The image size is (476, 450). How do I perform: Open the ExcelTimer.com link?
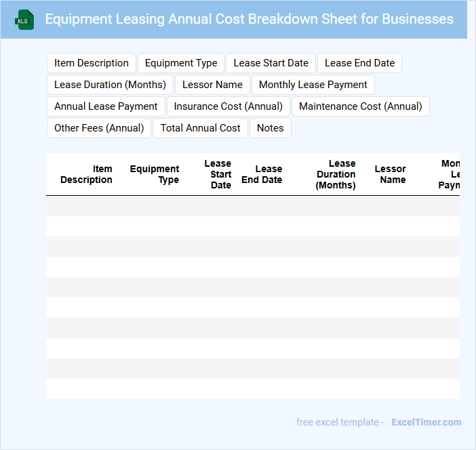pyautogui.click(x=426, y=422)
